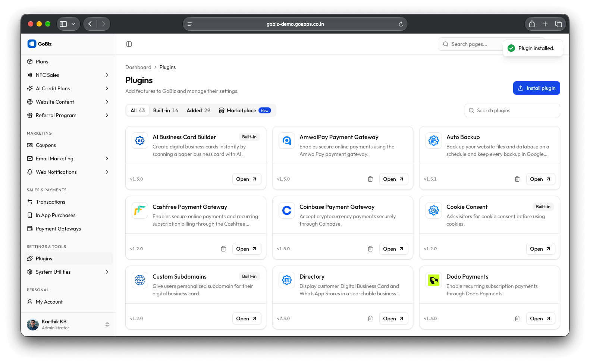Image resolution: width=590 pixels, height=364 pixels.
Task: Click the GoBiz logo
Action: pos(40,44)
